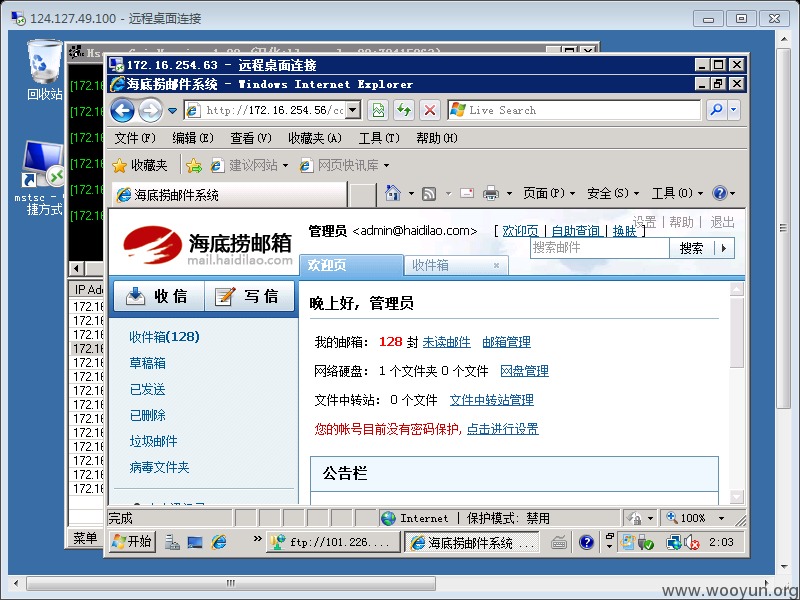Click the Print icon
Screen dimensions: 800x600
pyautogui.click(x=491, y=193)
